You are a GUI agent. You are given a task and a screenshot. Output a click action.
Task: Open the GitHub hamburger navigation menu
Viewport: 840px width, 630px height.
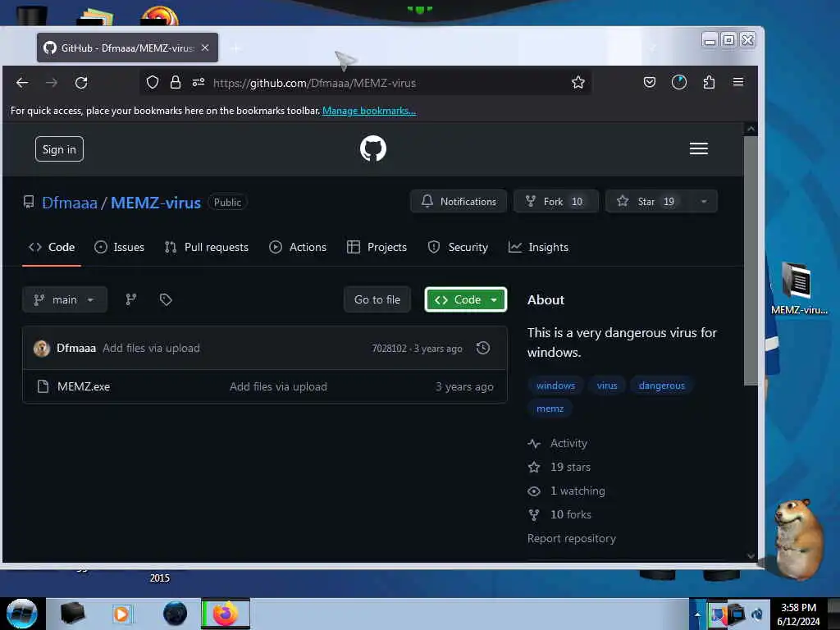tap(699, 148)
